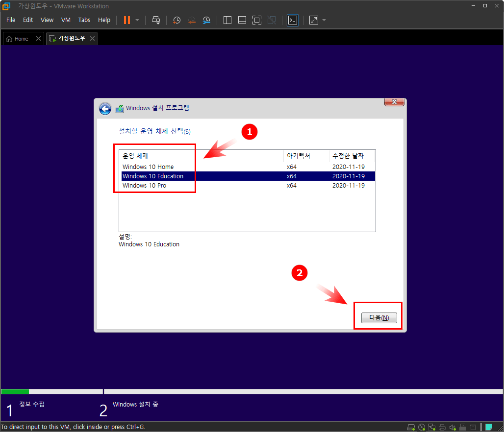Click the setup progress bar
This screenshot has height=432, width=504.
pos(252,391)
